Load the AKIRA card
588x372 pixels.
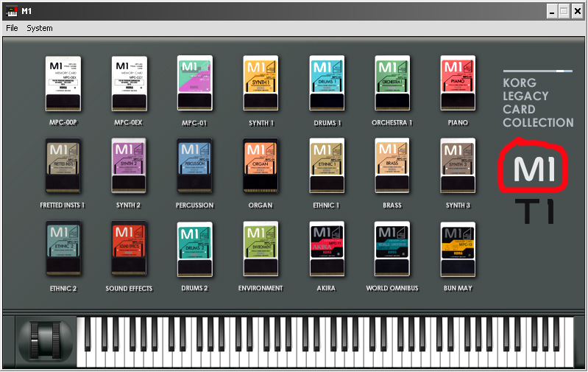click(x=327, y=248)
